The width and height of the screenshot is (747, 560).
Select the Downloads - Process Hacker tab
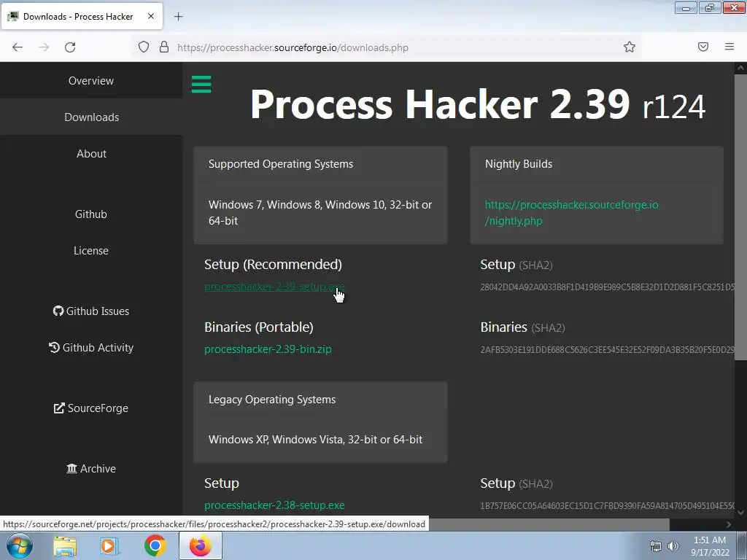click(82, 16)
